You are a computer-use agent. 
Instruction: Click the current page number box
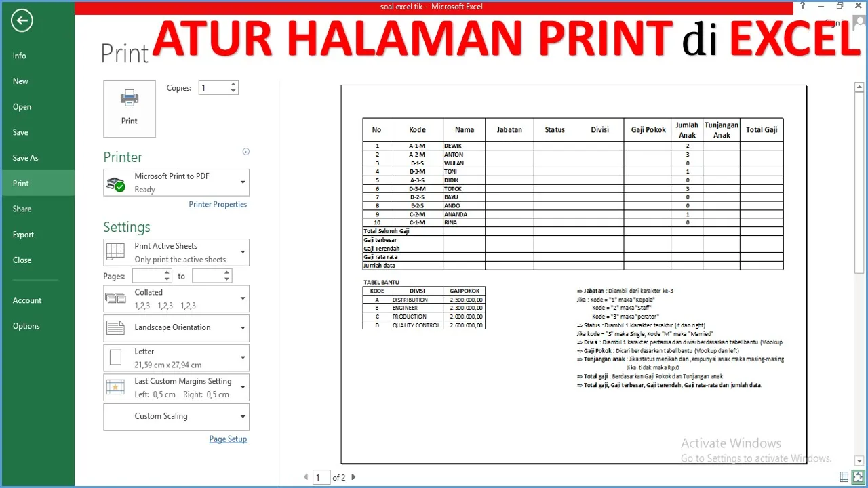click(x=322, y=477)
